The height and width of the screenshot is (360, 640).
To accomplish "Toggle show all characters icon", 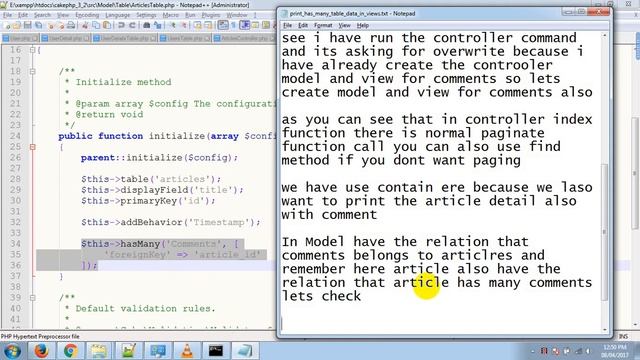I will click(234, 26).
